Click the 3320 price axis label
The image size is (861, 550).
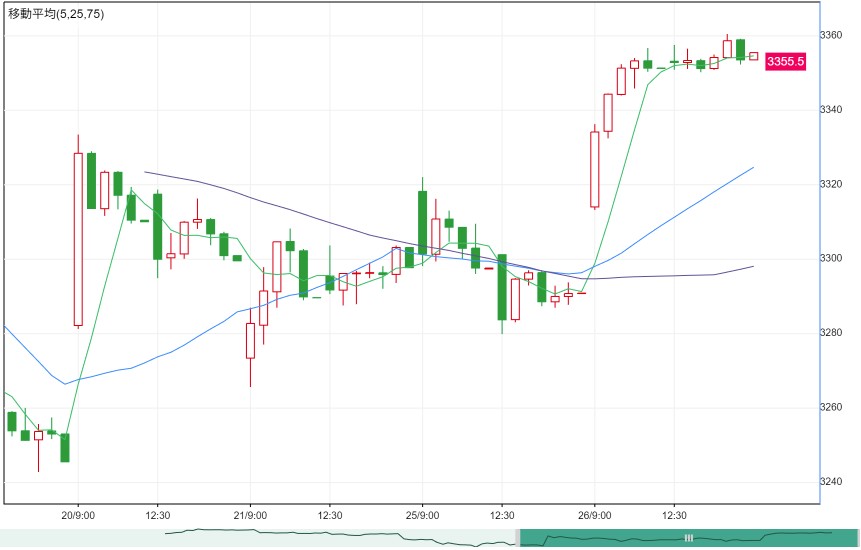click(x=830, y=184)
